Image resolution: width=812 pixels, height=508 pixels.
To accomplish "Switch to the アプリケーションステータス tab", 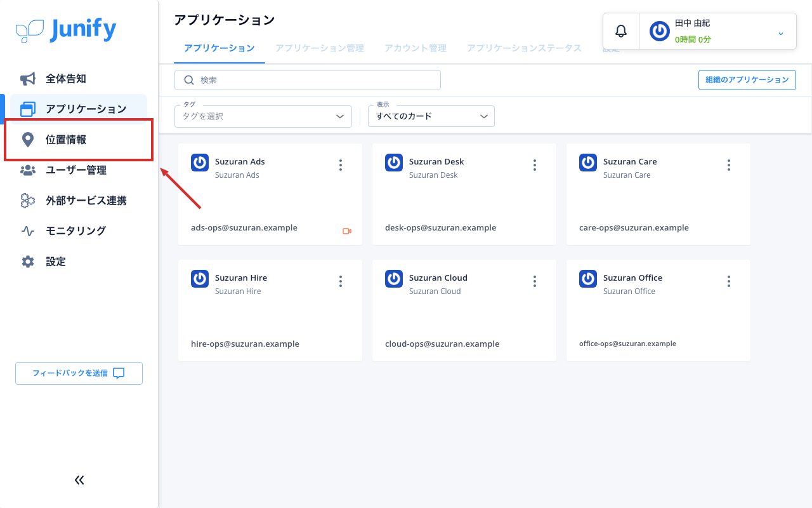I will (x=525, y=48).
